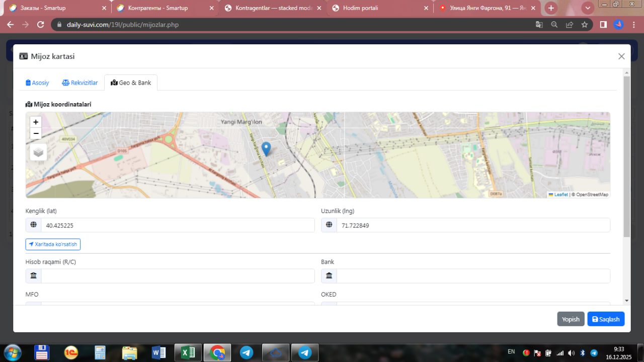Click the Chrome bookmark star icon
This screenshot has width=644, height=362.
tap(584, 25)
